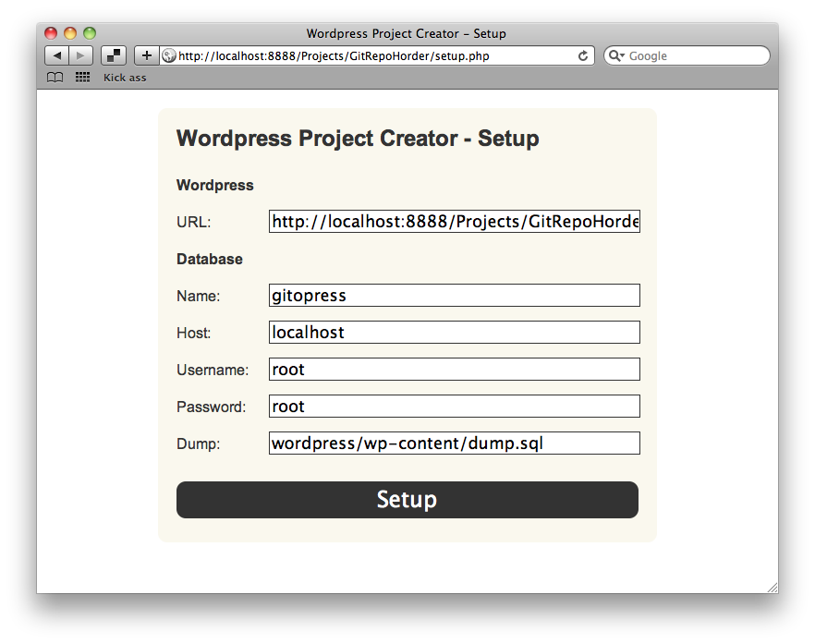The height and width of the screenshot is (644, 815).
Task: Click the Dump: label
Action: (x=198, y=444)
